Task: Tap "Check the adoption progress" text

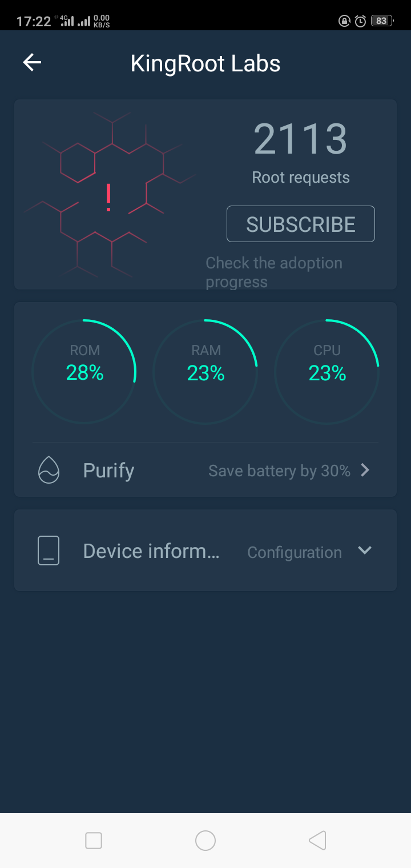Action: [274, 272]
